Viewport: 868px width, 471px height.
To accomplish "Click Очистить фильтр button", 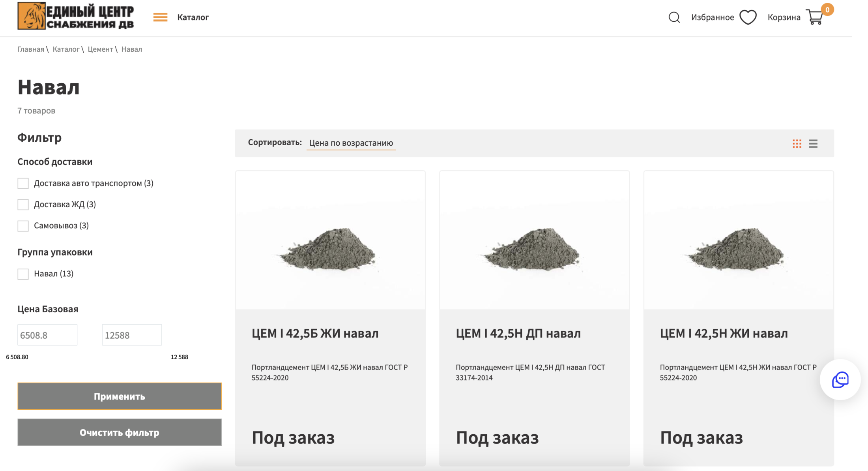I will (119, 432).
